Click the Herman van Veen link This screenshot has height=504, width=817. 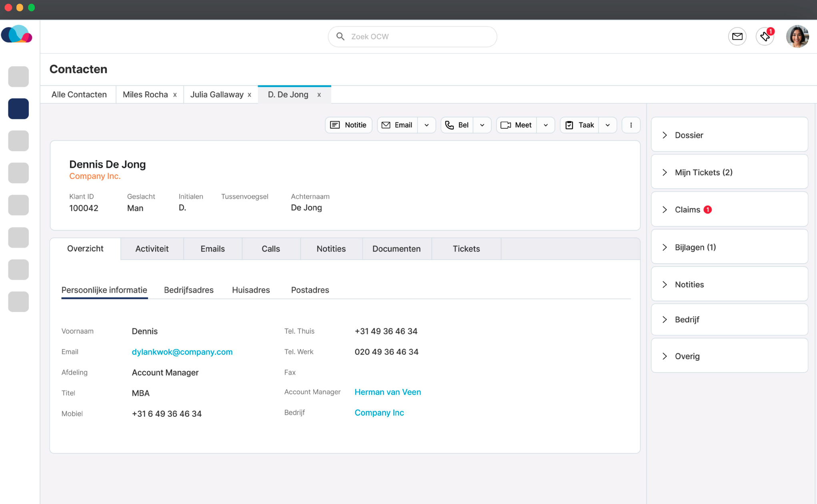(388, 392)
